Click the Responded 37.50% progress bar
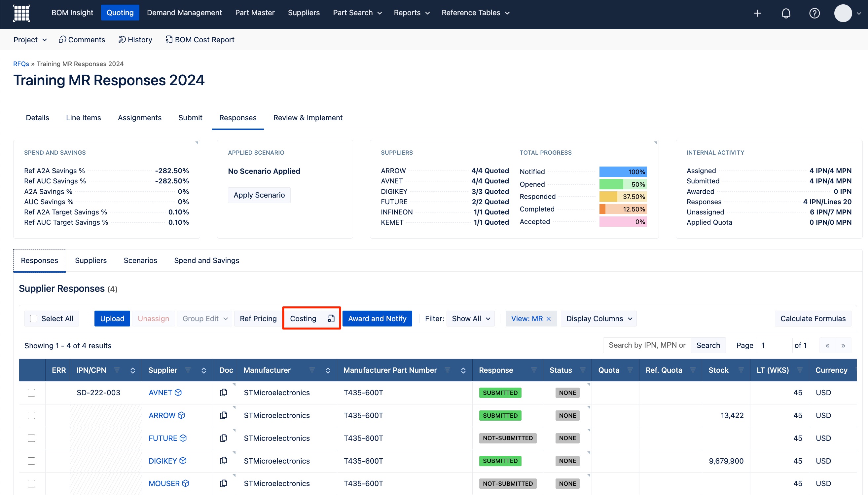The height and width of the screenshot is (495, 868). pyautogui.click(x=623, y=197)
